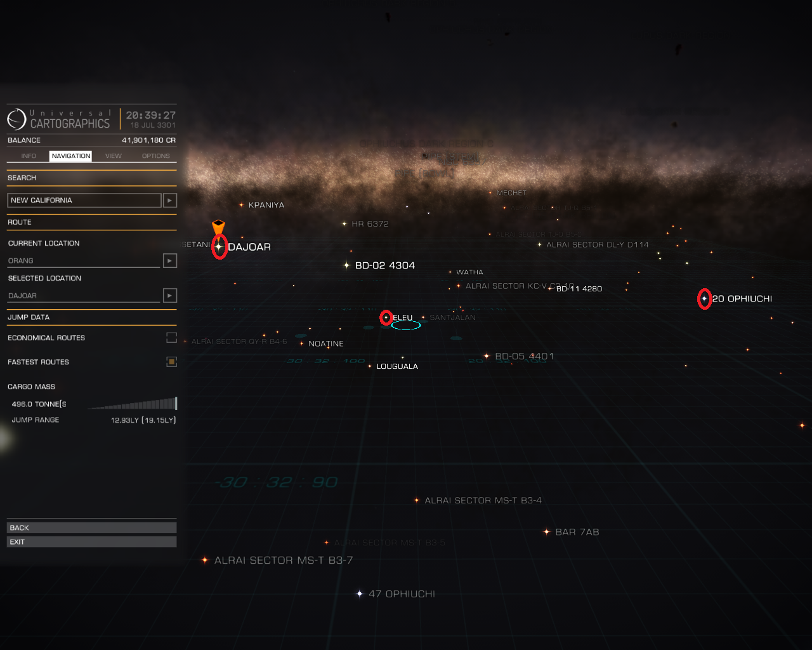Click the EXIT button
812x650 pixels.
(92, 542)
